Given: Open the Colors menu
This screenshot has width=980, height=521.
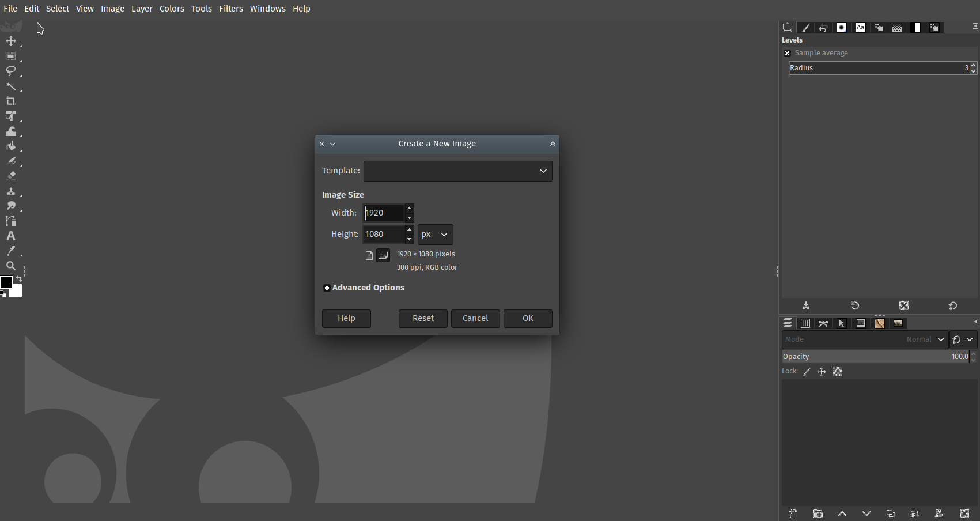Looking at the screenshot, I should 172,9.
